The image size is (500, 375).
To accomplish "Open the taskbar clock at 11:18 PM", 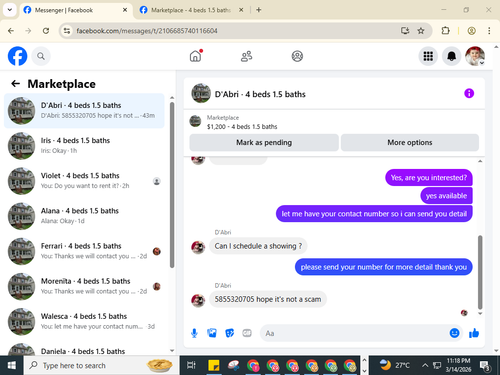I will (x=458, y=365).
